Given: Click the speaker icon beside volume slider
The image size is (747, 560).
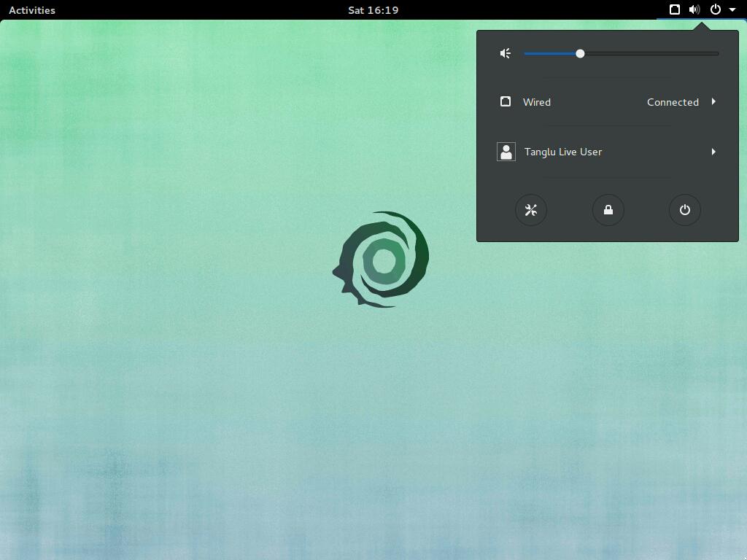Looking at the screenshot, I should click(506, 53).
